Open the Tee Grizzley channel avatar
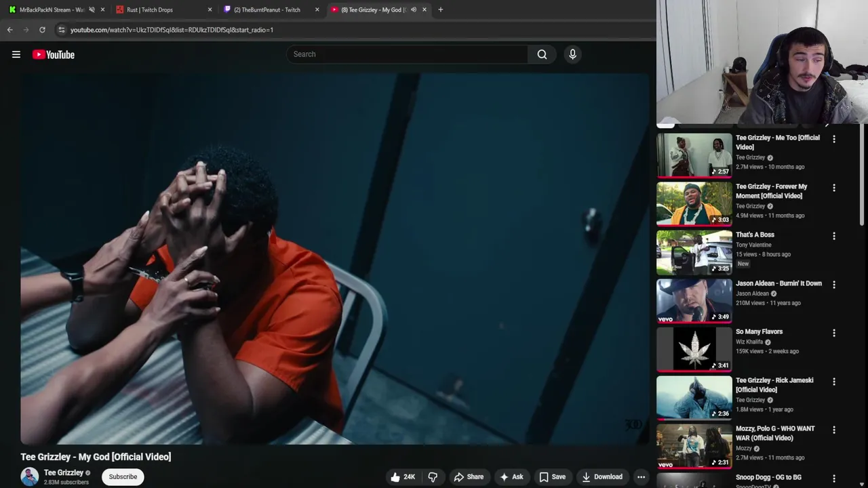Image resolution: width=868 pixels, height=488 pixels. coord(30,476)
